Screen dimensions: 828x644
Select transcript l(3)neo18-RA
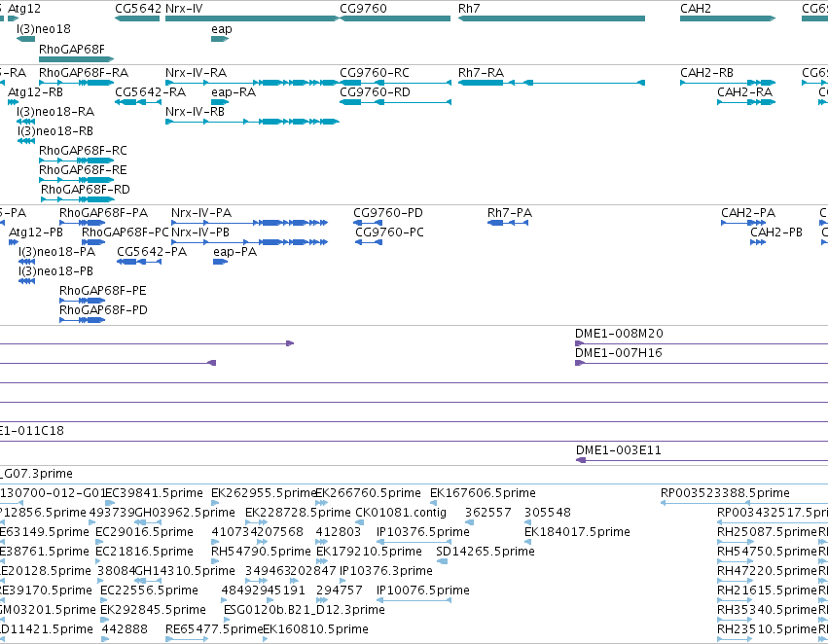click(x=55, y=111)
